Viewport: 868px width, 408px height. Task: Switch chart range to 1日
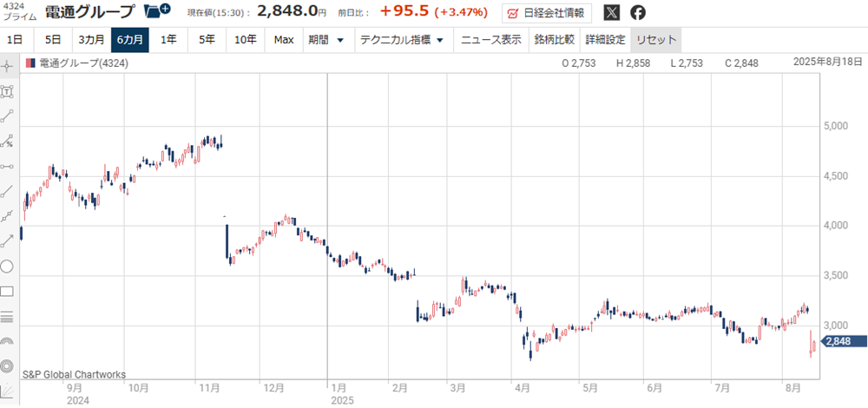(x=15, y=40)
